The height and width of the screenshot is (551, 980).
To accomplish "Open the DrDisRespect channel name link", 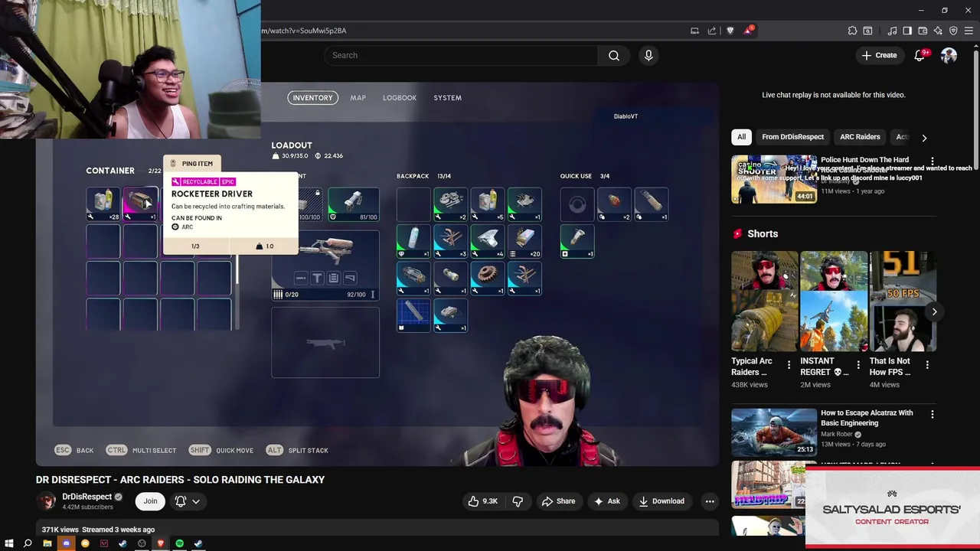I will point(87,497).
